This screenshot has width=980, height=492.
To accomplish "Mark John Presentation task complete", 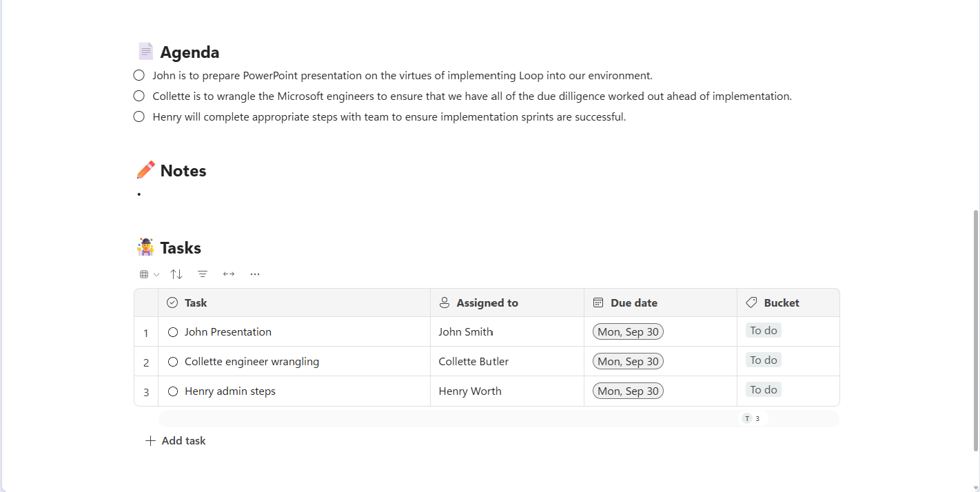I will pos(173,332).
